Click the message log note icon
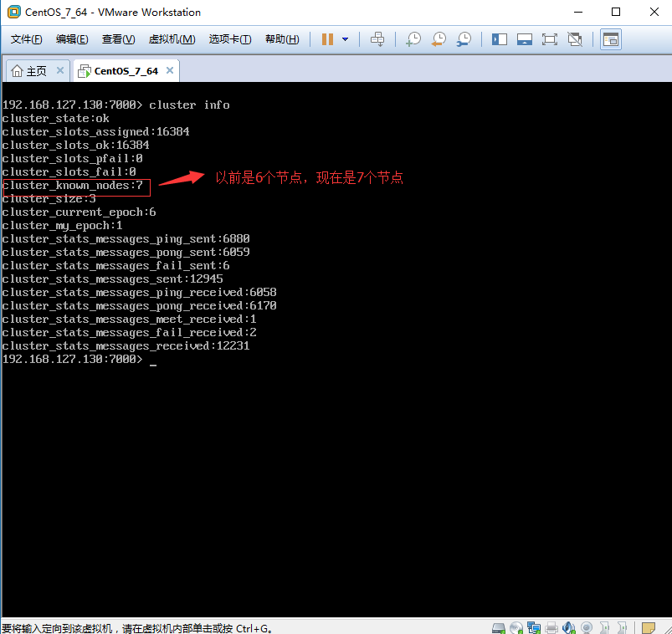672x634 pixels. [x=649, y=628]
